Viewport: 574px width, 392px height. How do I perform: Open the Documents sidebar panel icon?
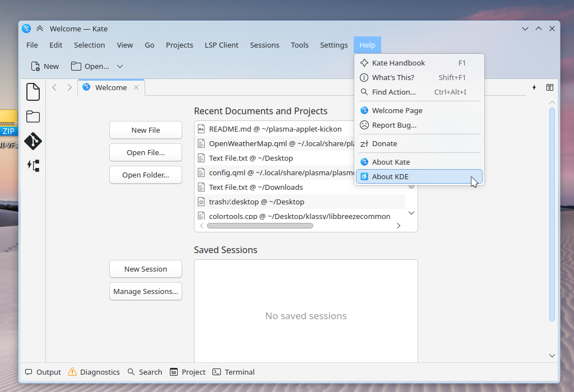pos(33,91)
